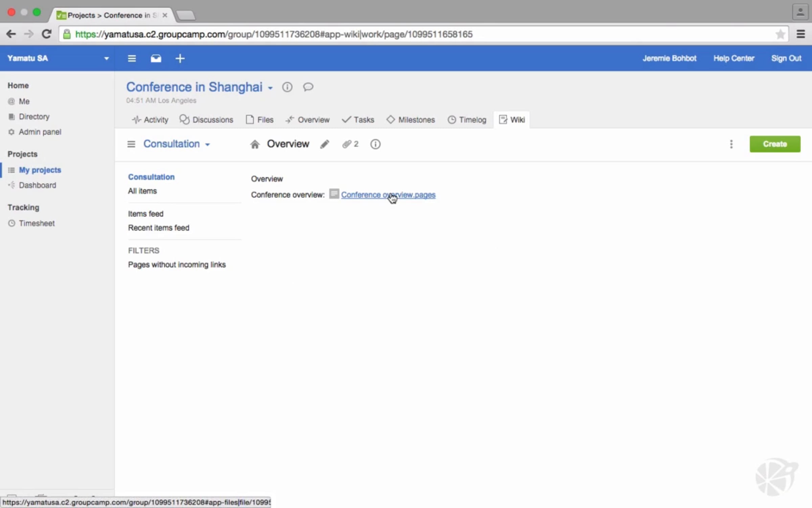Open the attachments paperclip icon showing 2
The width and height of the screenshot is (812, 508).
click(x=350, y=144)
